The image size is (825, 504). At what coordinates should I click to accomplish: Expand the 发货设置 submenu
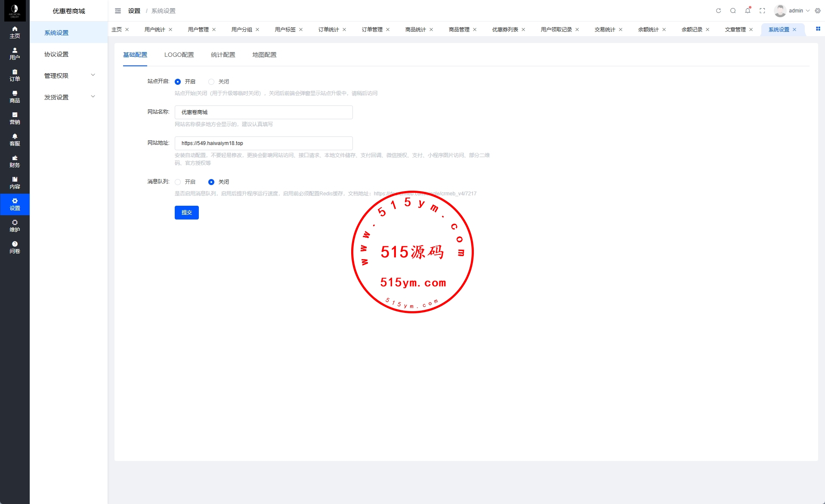(69, 97)
